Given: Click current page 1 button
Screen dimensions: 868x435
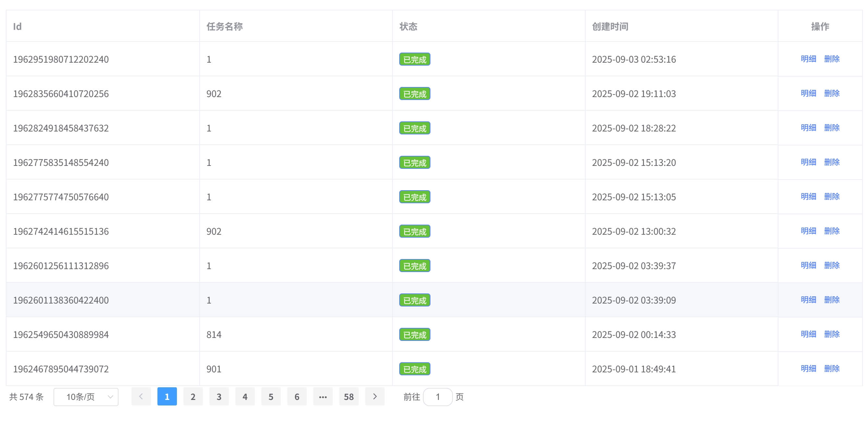Looking at the screenshot, I should coord(167,397).
